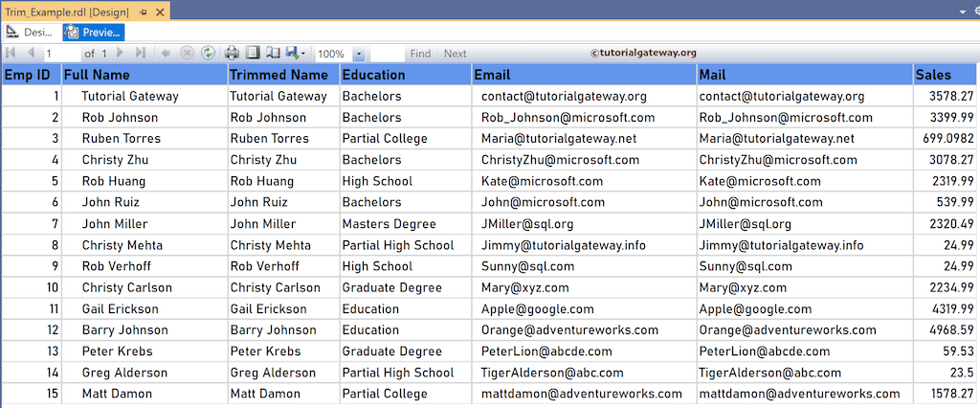980x408 pixels.
Task: Click the Next search button
Action: [455, 54]
